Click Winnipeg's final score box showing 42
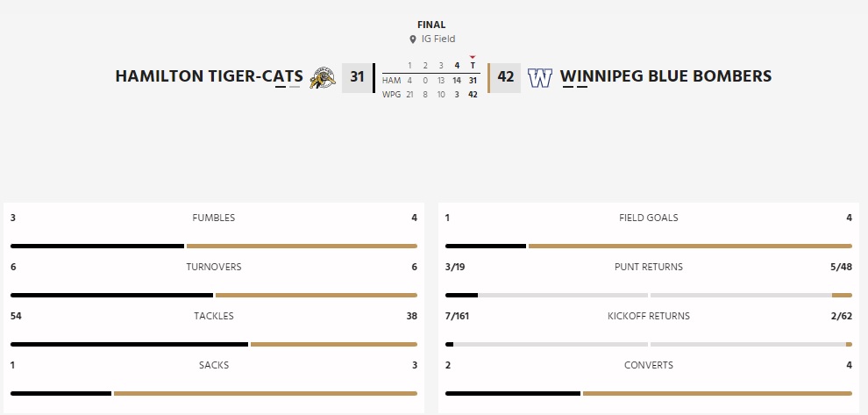 506,77
